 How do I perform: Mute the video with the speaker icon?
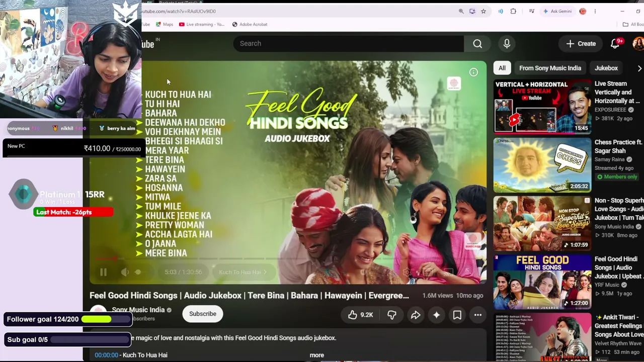125,272
